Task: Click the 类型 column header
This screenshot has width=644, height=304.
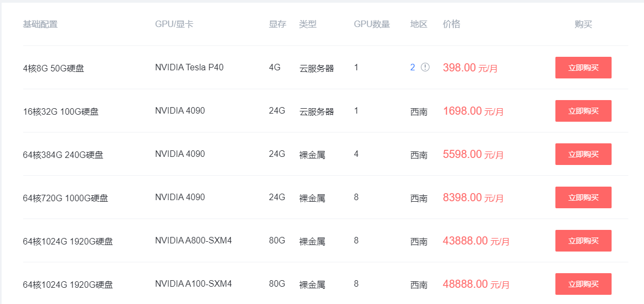Action: pos(308,24)
